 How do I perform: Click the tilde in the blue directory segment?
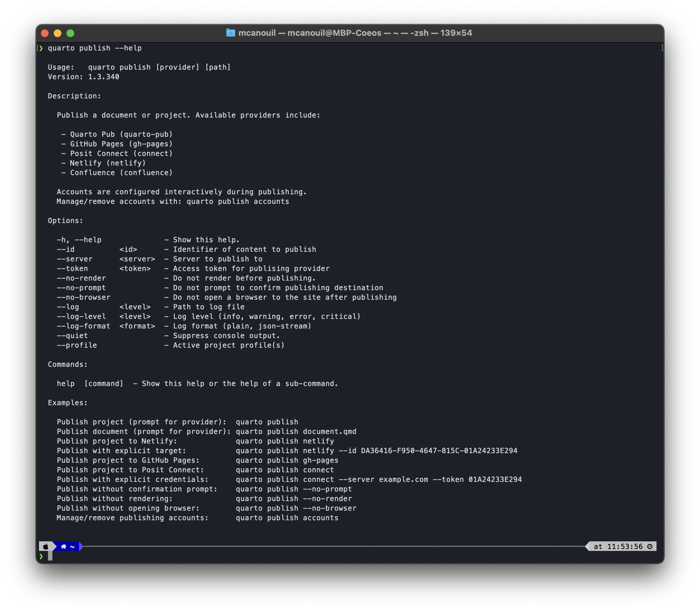tap(72, 546)
